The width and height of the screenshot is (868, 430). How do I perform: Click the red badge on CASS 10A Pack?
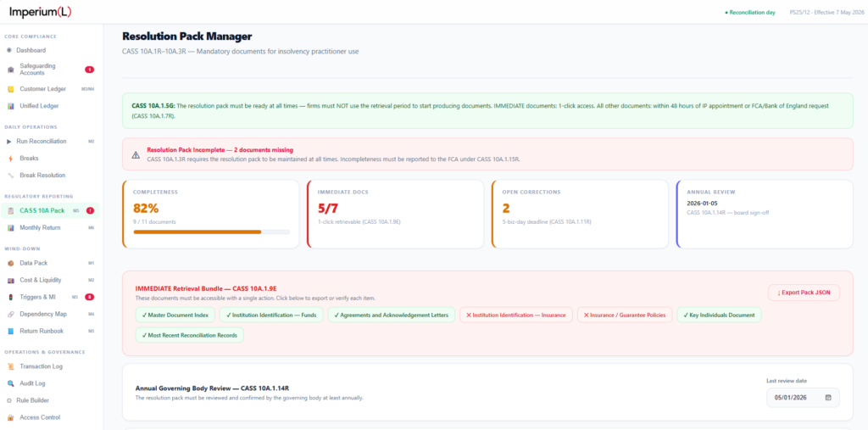pos(90,210)
